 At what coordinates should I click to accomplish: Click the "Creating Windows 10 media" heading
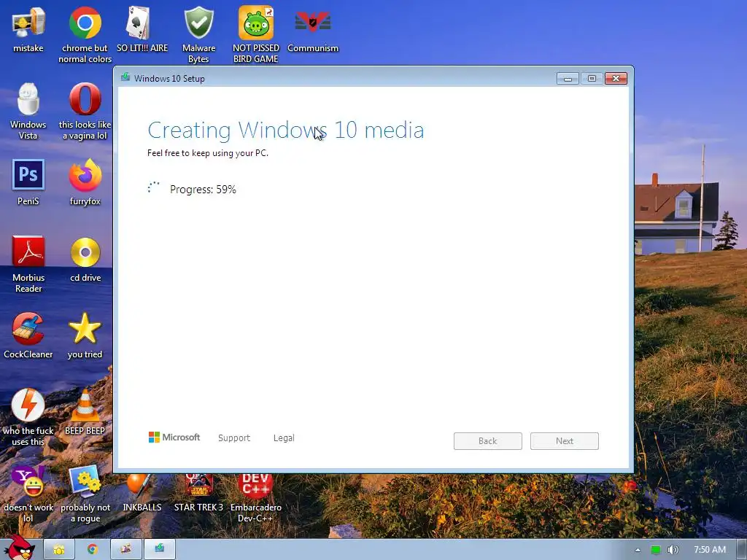(x=286, y=130)
